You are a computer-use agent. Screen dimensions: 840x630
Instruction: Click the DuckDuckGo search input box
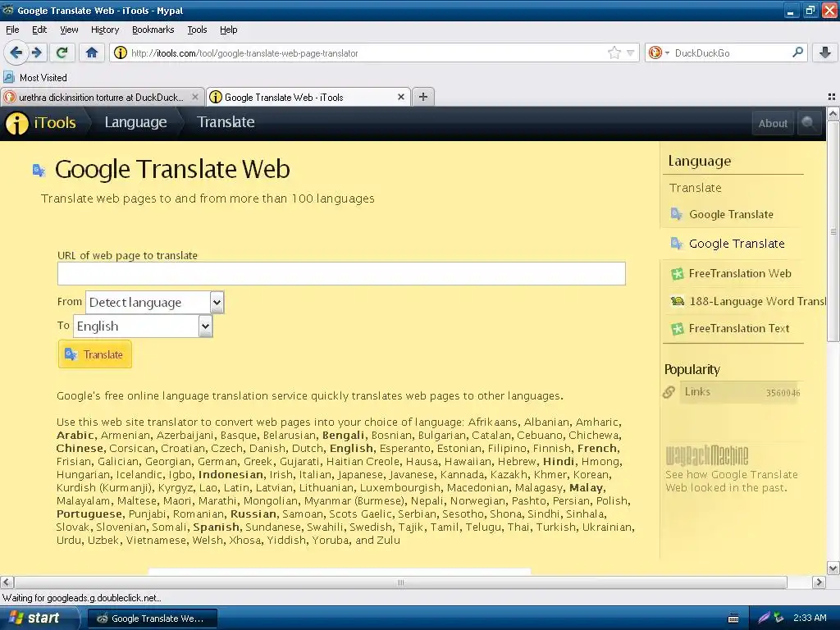pyautogui.click(x=731, y=53)
